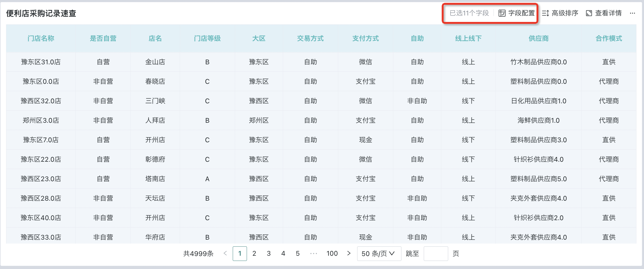The image size is (644, 269).
Task: Click the 共4999条 total count text
Action: pyautogui.click(x=198, y=254)
